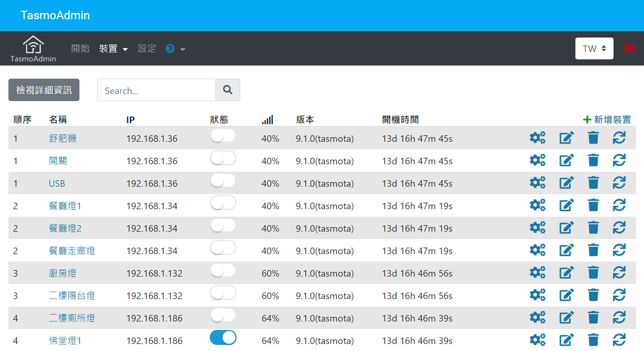Viewport: 644px width, 351px height.
Task: Edit the USB device entry
Action: (x=566, y=183)
